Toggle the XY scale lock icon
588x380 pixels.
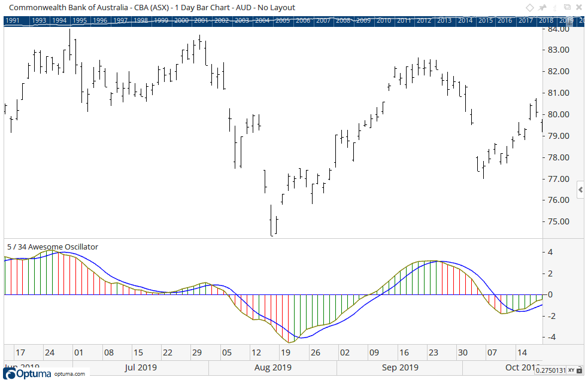click(580, 370)
